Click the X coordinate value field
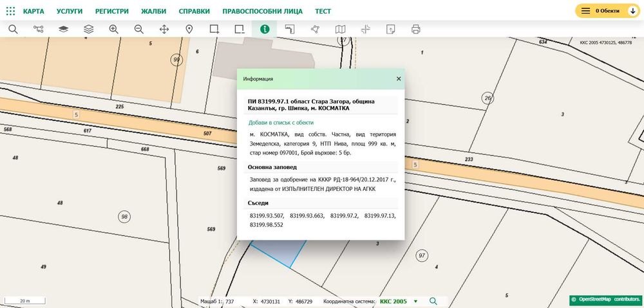The height and width of the screenshot is (308, 644). point(270,301)
